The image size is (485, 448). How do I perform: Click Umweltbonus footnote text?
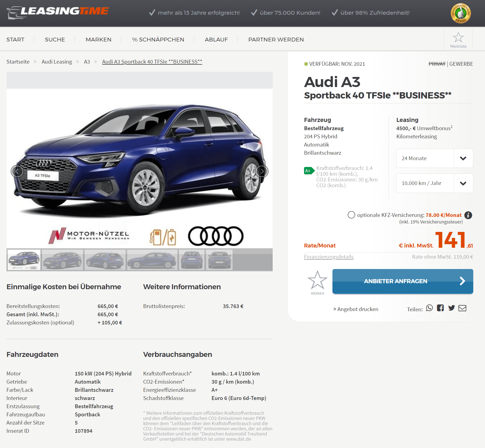424,128
